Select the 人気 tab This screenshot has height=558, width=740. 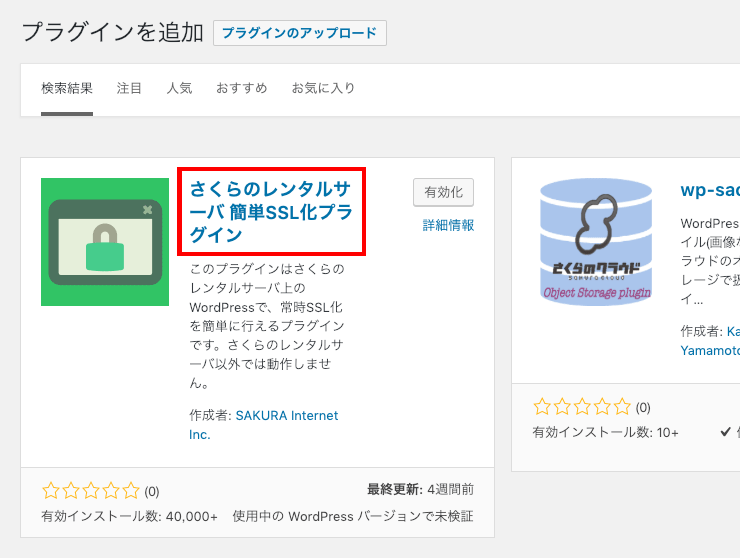pyautogui.click(x=179, y=88)
